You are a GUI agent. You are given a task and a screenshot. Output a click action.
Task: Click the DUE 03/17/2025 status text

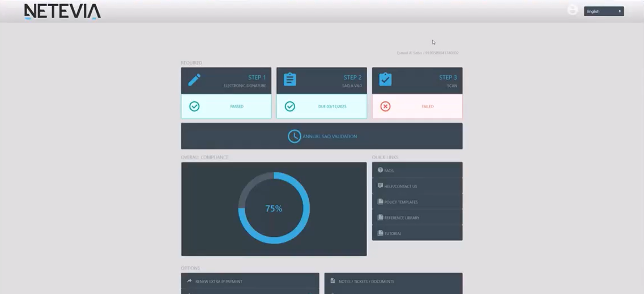[x=332, y=106]
